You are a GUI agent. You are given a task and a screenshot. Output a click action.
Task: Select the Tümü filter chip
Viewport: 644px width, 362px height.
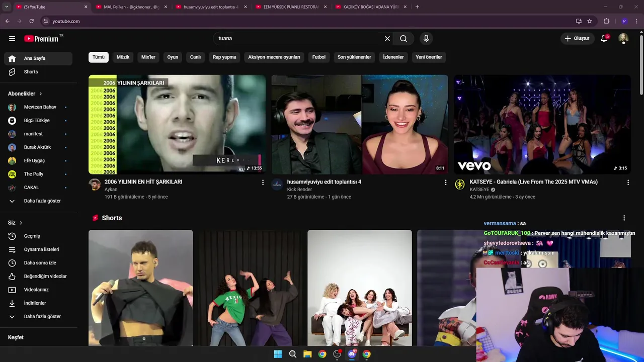click(x=99, y=57)
